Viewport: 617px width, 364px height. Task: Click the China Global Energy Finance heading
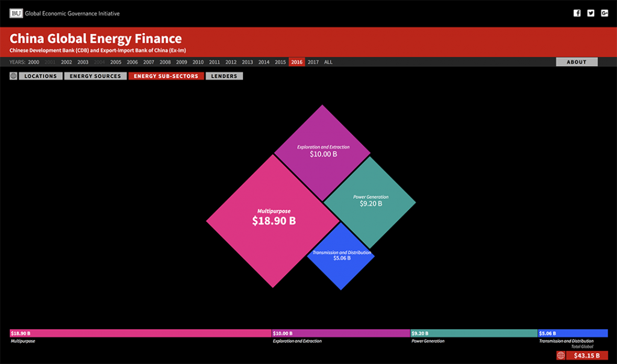(x=96, y=39)
